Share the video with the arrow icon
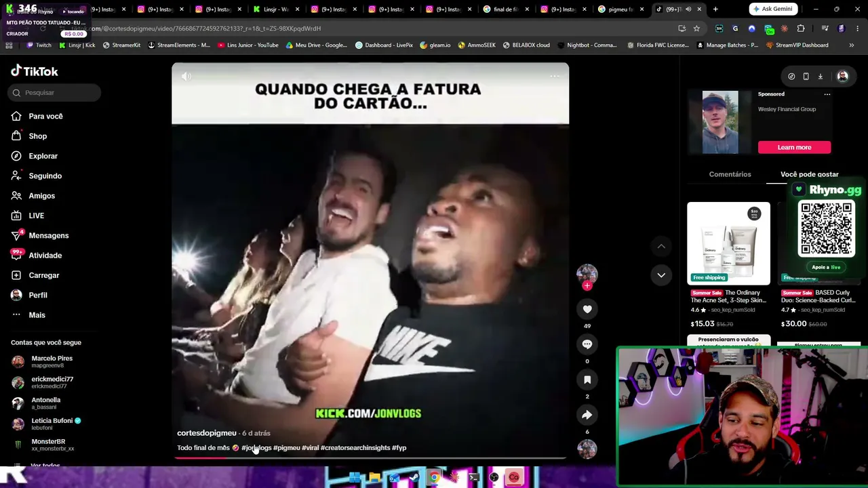This screenshot has height=488, width=868. pos(587,415)
